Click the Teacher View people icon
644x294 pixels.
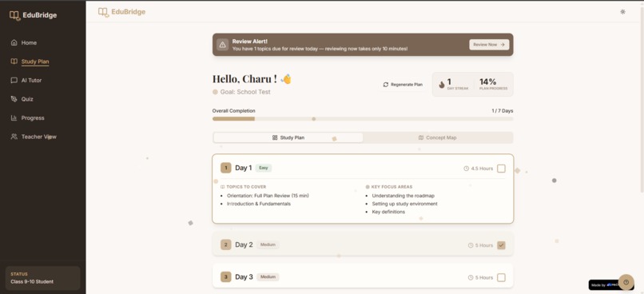click(x=14, y=137)
